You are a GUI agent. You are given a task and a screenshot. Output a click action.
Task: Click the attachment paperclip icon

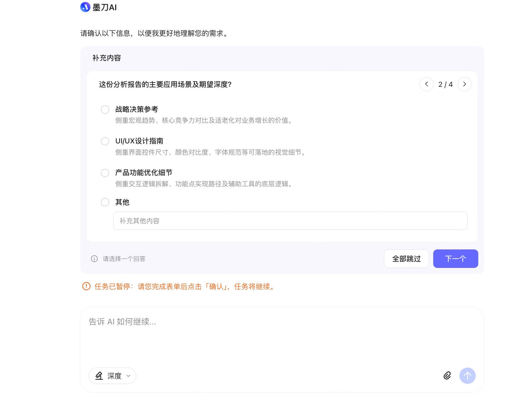[x=447, y=376]
